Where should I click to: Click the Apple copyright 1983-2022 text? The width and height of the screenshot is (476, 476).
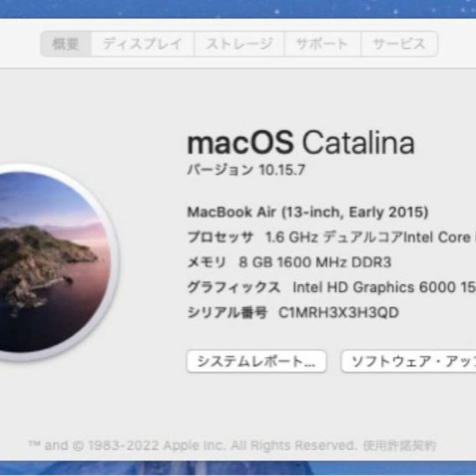[192, 446]
